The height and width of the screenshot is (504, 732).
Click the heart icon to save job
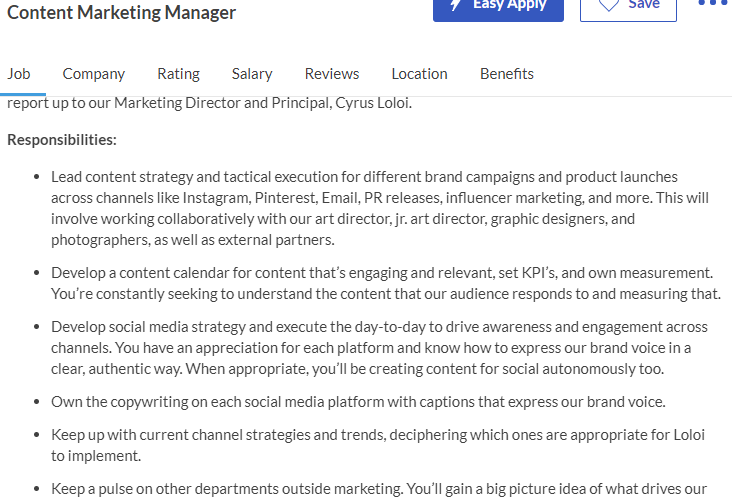pos(609,5)
